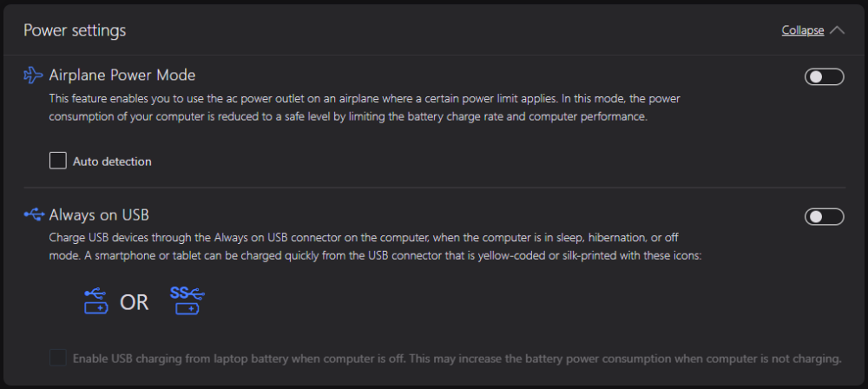The height and width of the screenshot is (389, 868).
Task: Check the Auto detection checkbox
Action: [x=58, y=161]
